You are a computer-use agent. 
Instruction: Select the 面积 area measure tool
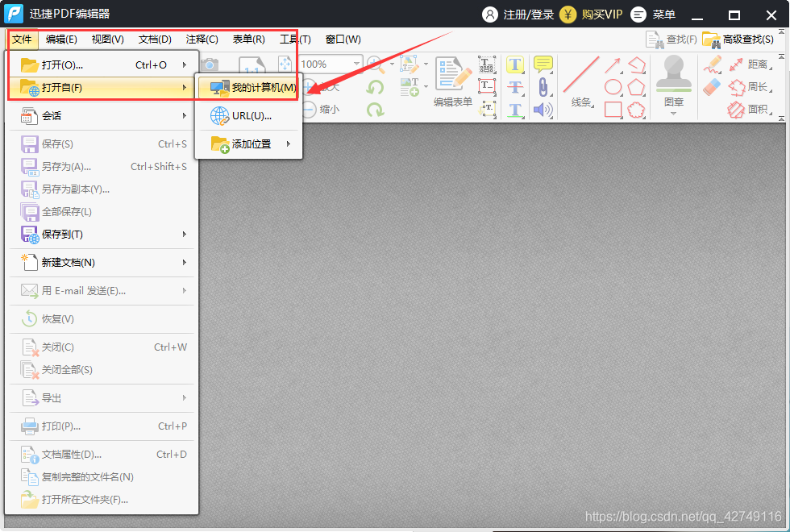pos(750,110)
